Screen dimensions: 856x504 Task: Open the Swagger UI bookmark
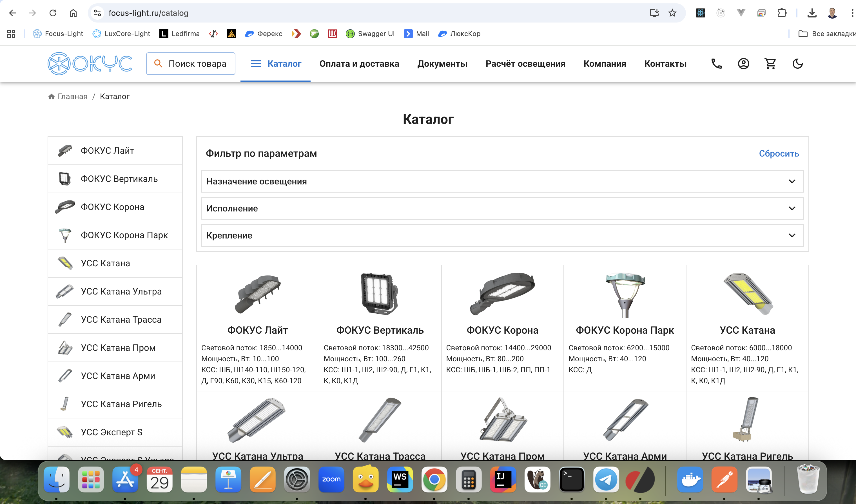370,34
